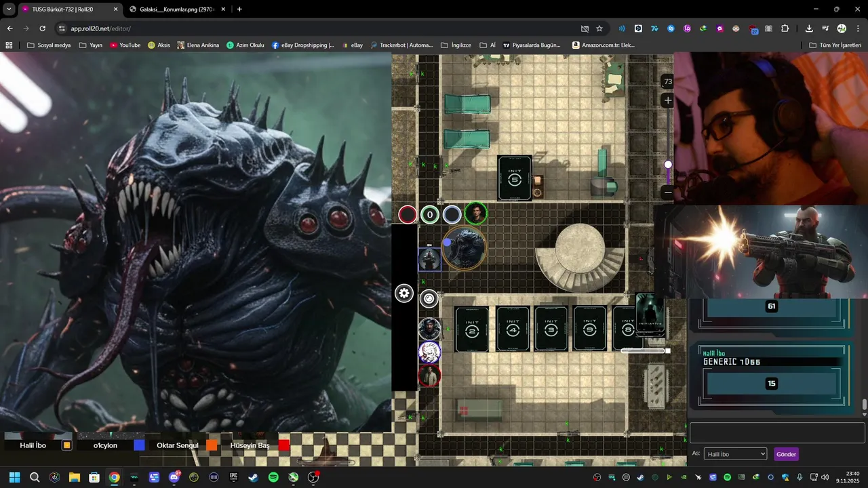This screenshot has height=488, width=868.
Task: Click the red-ringed character portrait at bottom
Action: tap(430, 375)
